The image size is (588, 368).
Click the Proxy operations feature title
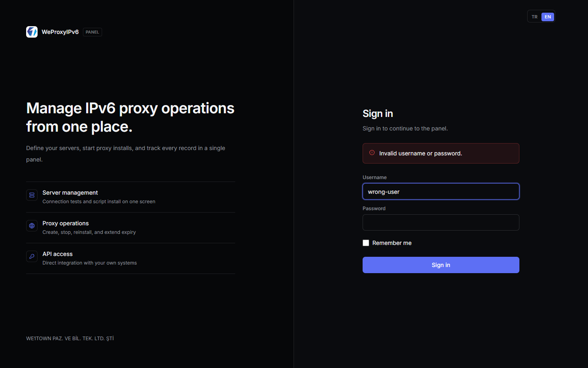[65, 223]
